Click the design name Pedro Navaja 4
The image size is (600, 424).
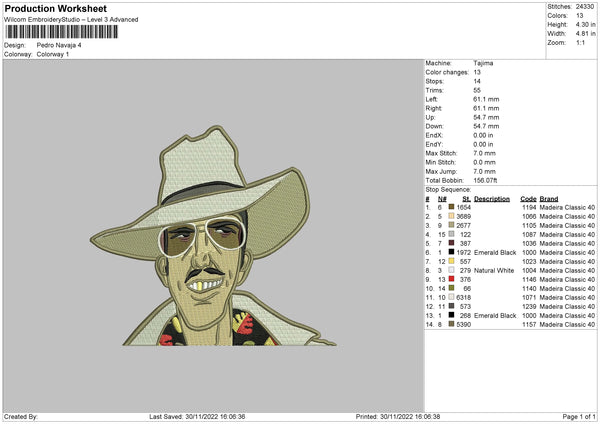pos(59,45)
